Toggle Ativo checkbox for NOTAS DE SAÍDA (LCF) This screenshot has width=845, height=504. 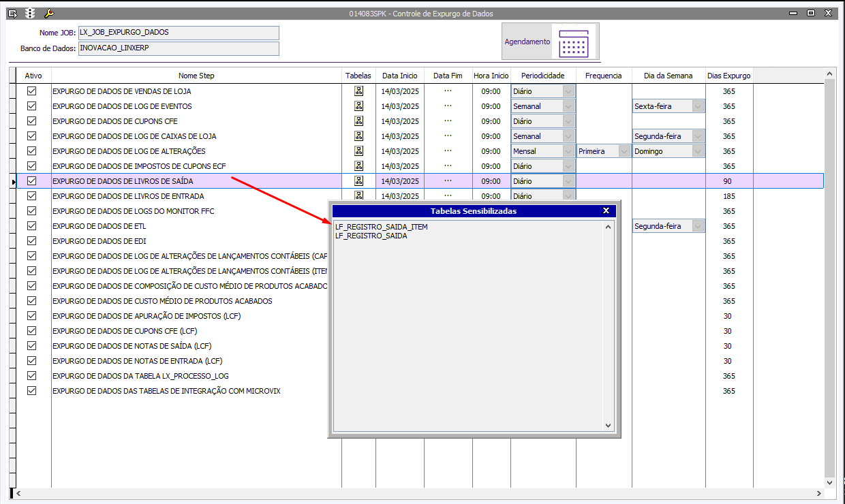(31, 346)
